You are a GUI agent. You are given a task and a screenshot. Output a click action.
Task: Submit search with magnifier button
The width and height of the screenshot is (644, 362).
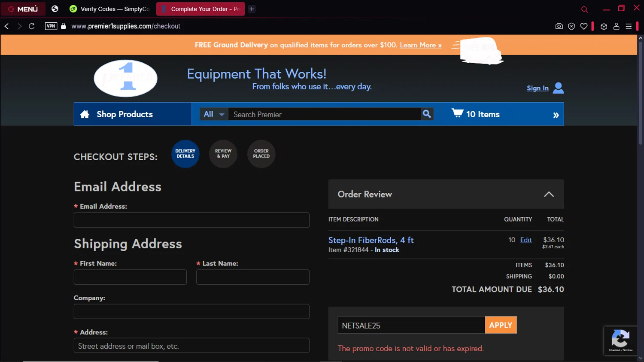click(x=427, y=114)
